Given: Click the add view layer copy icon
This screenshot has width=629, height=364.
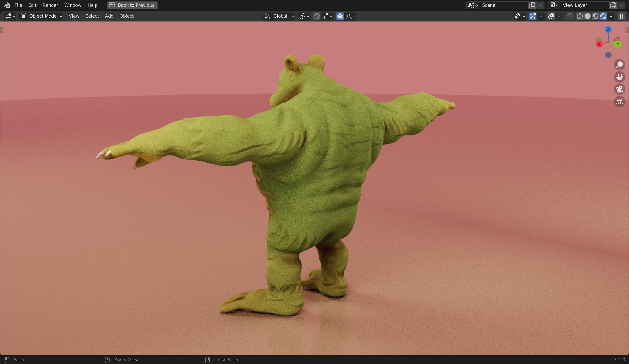Looking at the screenshot, I should click(x=613, y=5).
